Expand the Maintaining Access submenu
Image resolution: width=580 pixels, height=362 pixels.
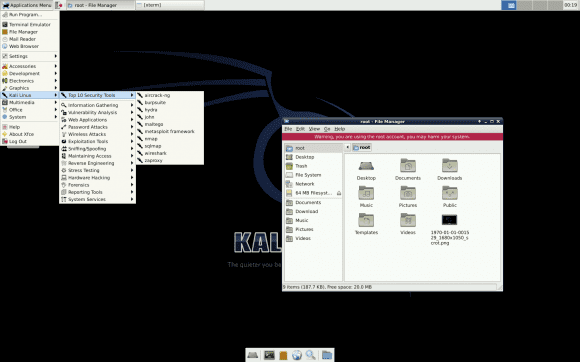(x=97, y=156)
